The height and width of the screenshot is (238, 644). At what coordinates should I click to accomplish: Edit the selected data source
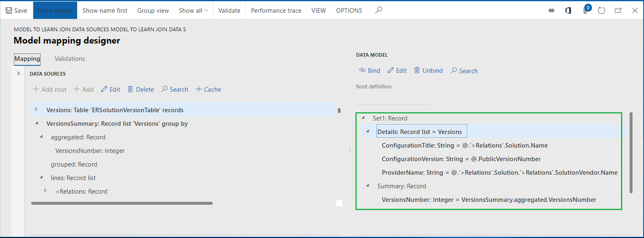(x=110, y=90)
